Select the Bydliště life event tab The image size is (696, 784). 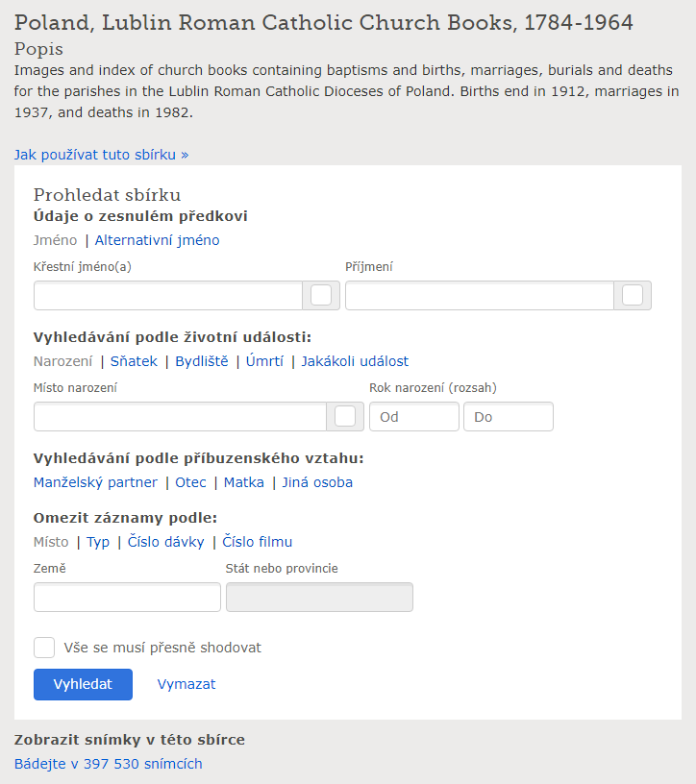pos(202,361)
